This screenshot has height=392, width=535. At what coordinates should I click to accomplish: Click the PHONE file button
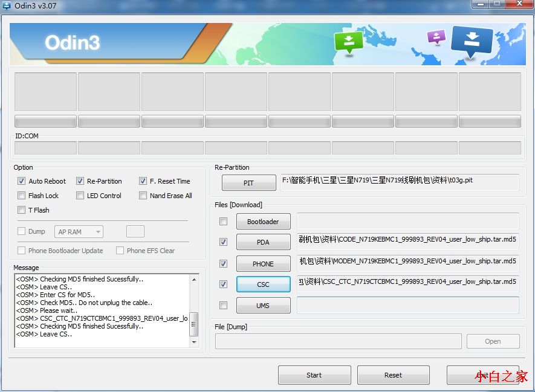coord(263,263)
